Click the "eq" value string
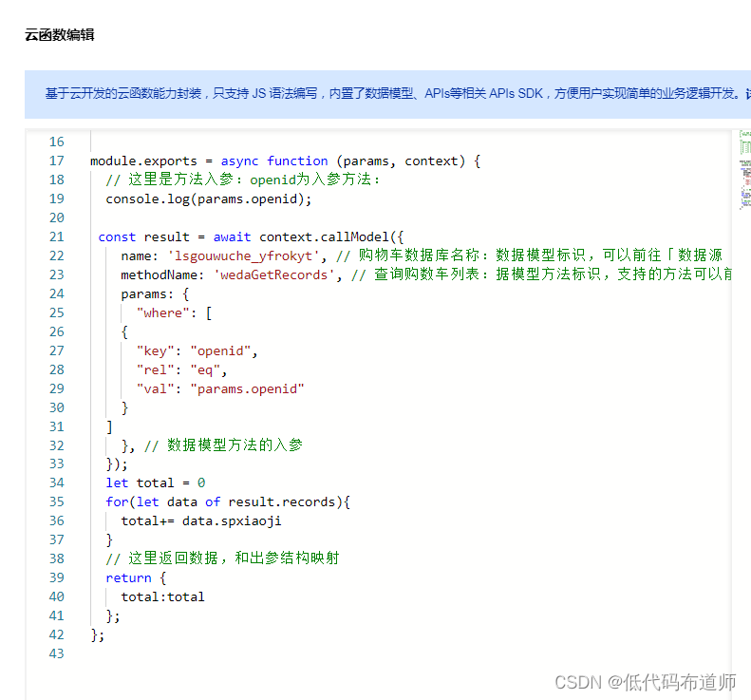 [205, 369]
